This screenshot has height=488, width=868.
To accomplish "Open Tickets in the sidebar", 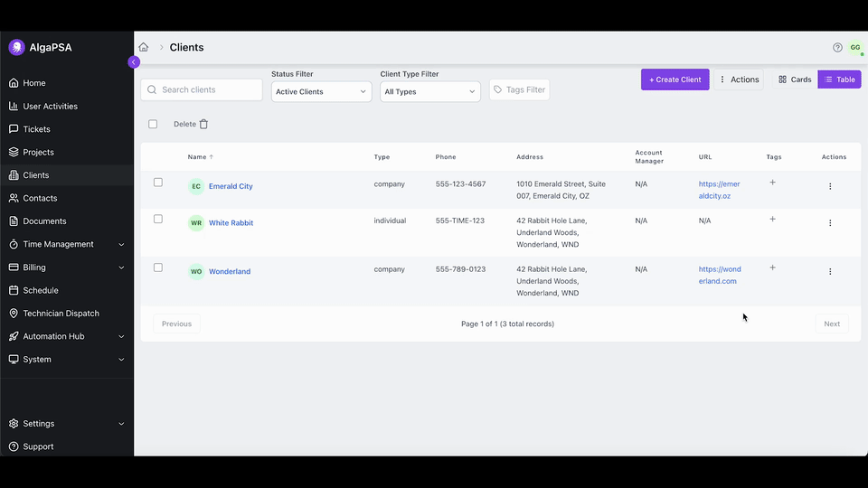I will pyautogui.click(x=66, y=129).
